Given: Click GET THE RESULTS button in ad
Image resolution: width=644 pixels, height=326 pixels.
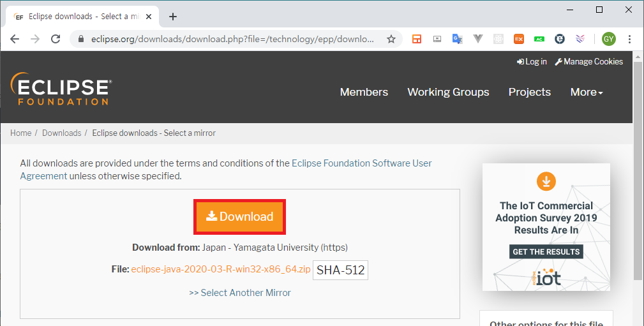Looking at the screenshot, I should click(x=546, y=252).
